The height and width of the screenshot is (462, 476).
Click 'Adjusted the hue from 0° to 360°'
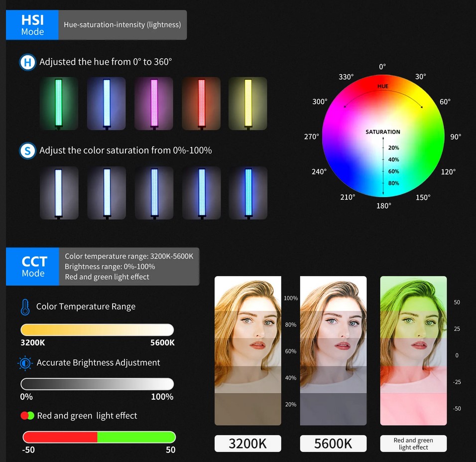tap(106, 62)
